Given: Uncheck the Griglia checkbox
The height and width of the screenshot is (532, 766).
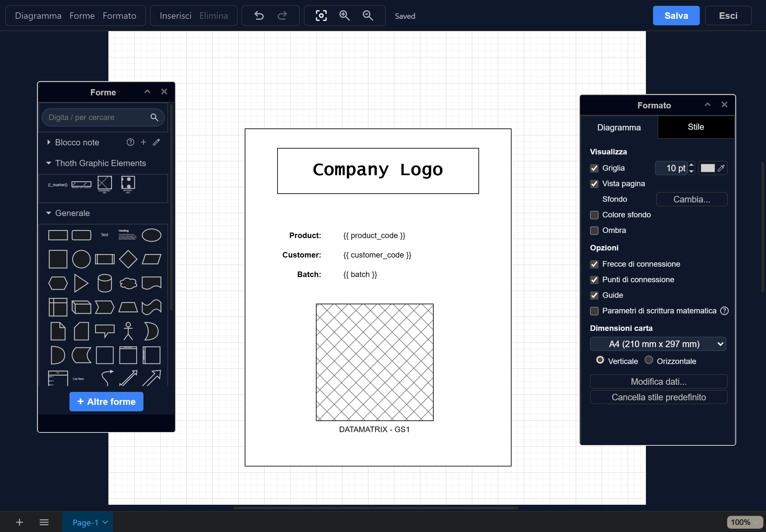Looking at the screenshot, I should pos(594,168).
